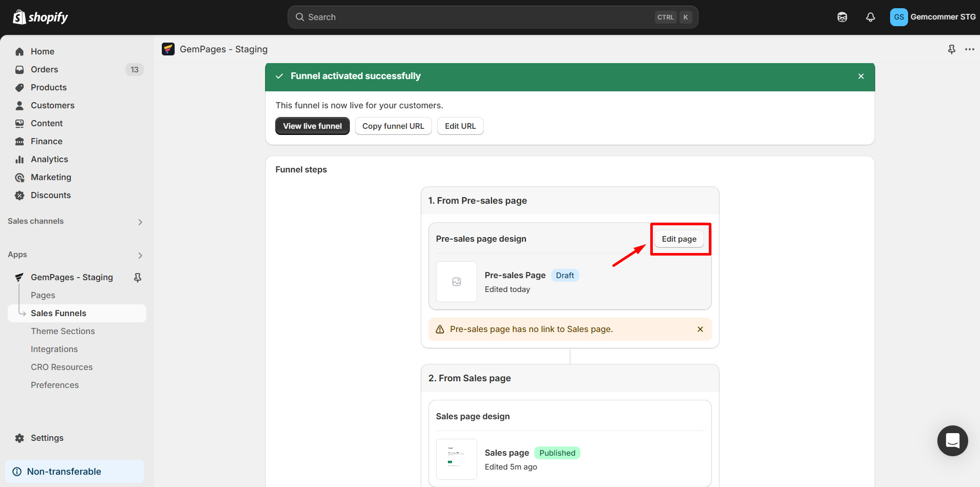
Task: Open Analytics from the sidebar icon
Action: 19,159
